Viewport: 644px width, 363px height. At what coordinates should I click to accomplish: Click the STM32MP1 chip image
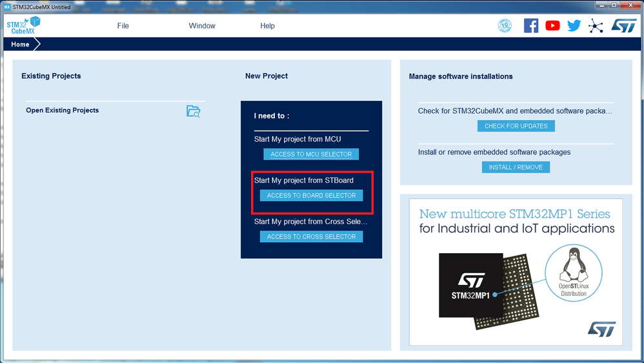tap(488, 291)
